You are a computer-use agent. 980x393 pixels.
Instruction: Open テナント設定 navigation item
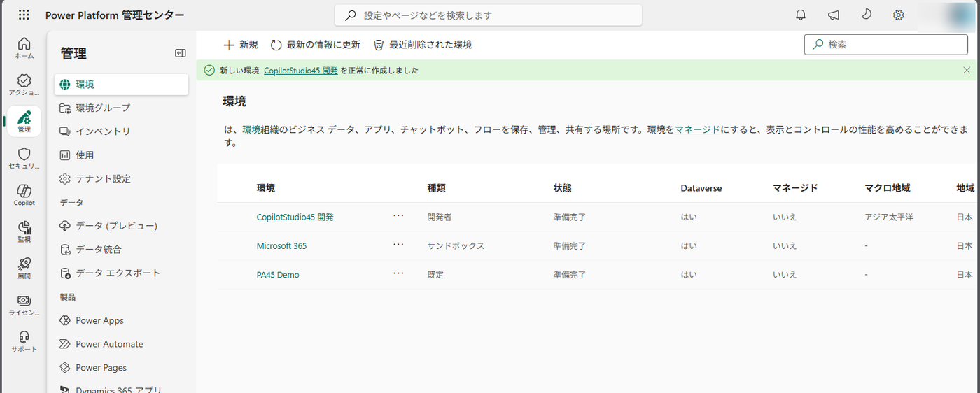[x=121, y=178]
